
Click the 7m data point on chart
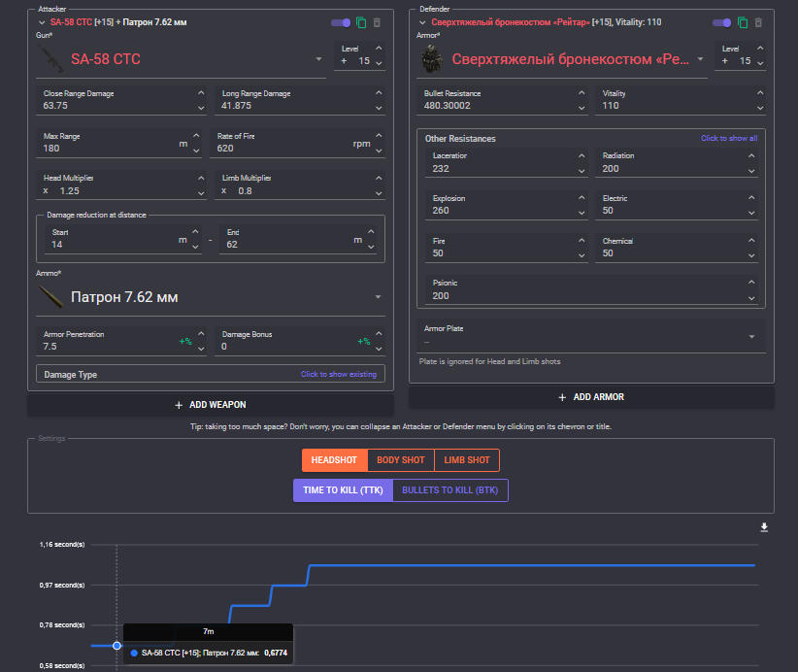tap(116, 646)
